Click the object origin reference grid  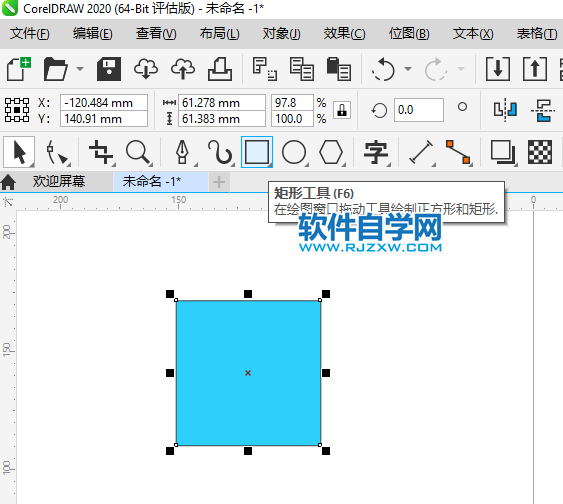[17, 110]
